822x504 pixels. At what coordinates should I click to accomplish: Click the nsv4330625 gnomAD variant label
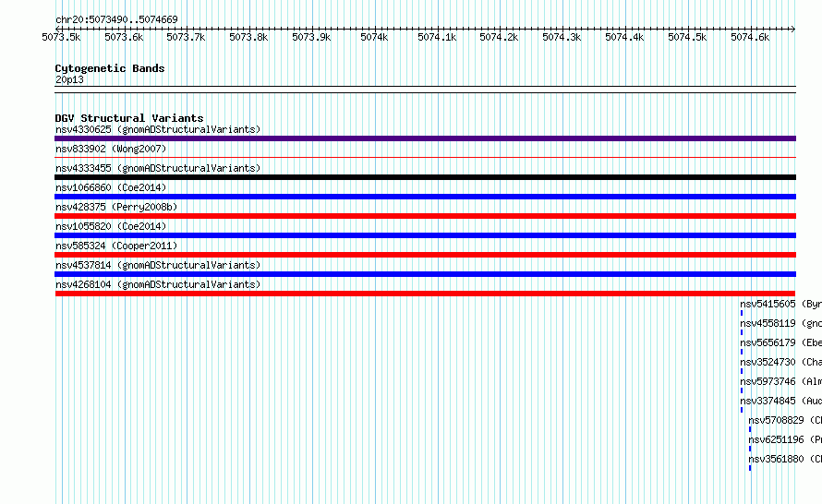[x=158, y=129]
